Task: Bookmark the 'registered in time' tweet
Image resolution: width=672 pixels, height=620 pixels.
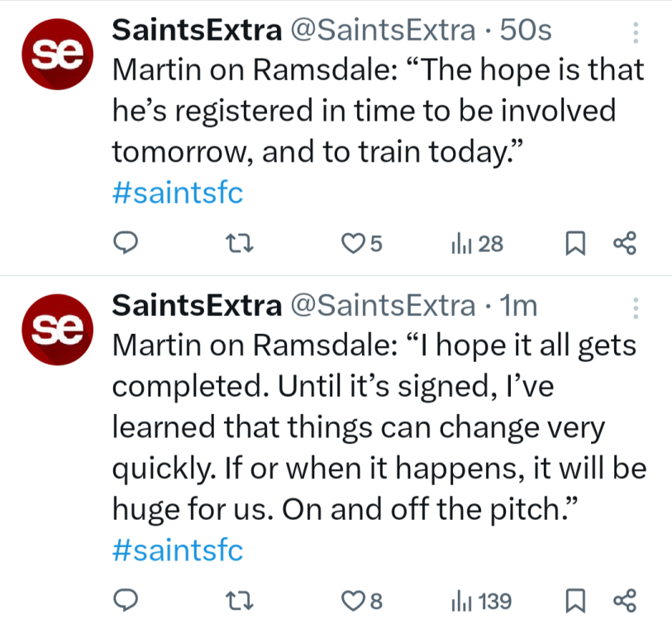Action: 576,243
